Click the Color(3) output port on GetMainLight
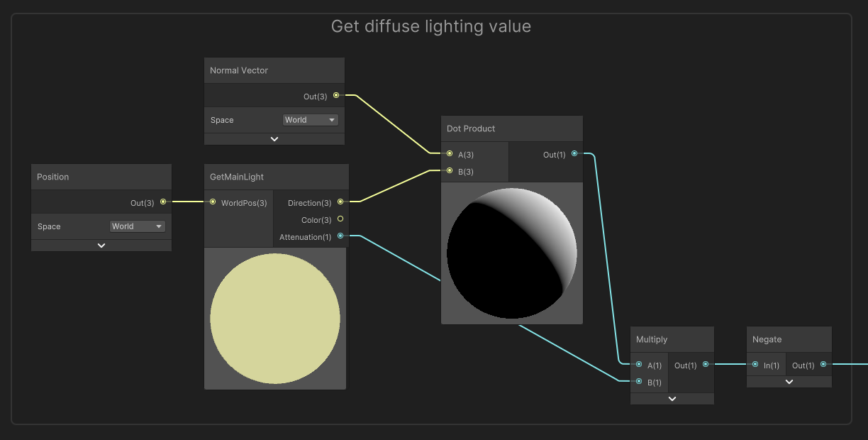868x440 pixels. 340,219
